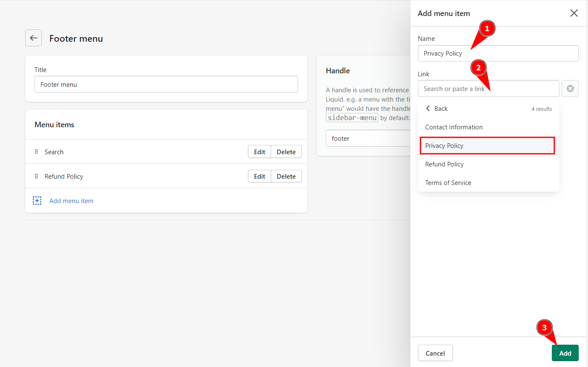Click the plus icon next to Add menu item
Image resolution: width=588 pixels, height=367 pixels.
(37, 201)
